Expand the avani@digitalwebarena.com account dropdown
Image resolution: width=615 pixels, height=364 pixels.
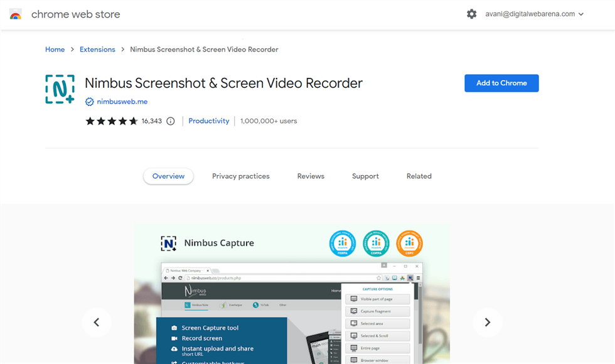coord(535,14)
